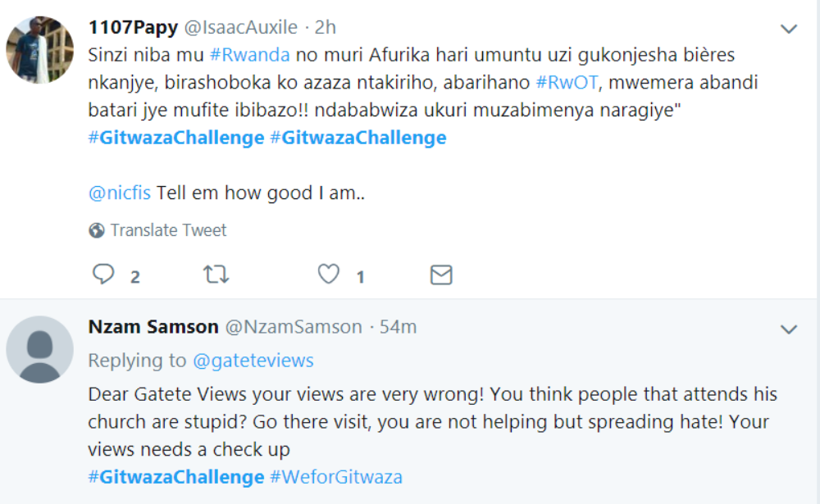Expand the options chevron on Nzam Samson's reply
Image resolution: width=820 pixels, height=504 pixels.
(789, 329)
